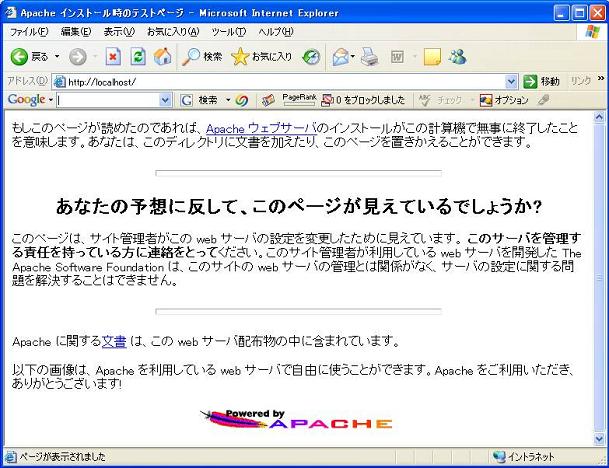The width and height of the screenshot is (609, 468).
Task: Click the Links (リンク) toolbar label
Action: 581,82
